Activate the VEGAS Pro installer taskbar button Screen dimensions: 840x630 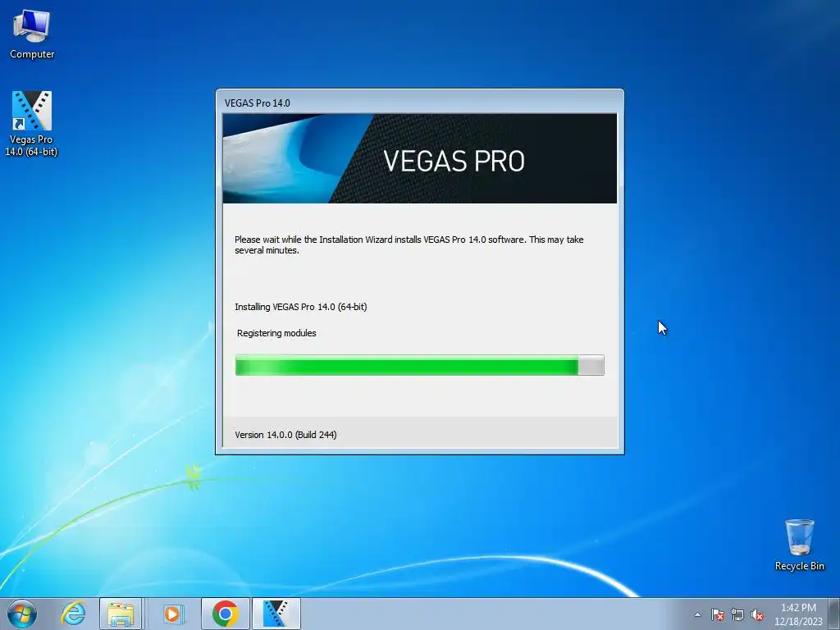pos(276,614)
